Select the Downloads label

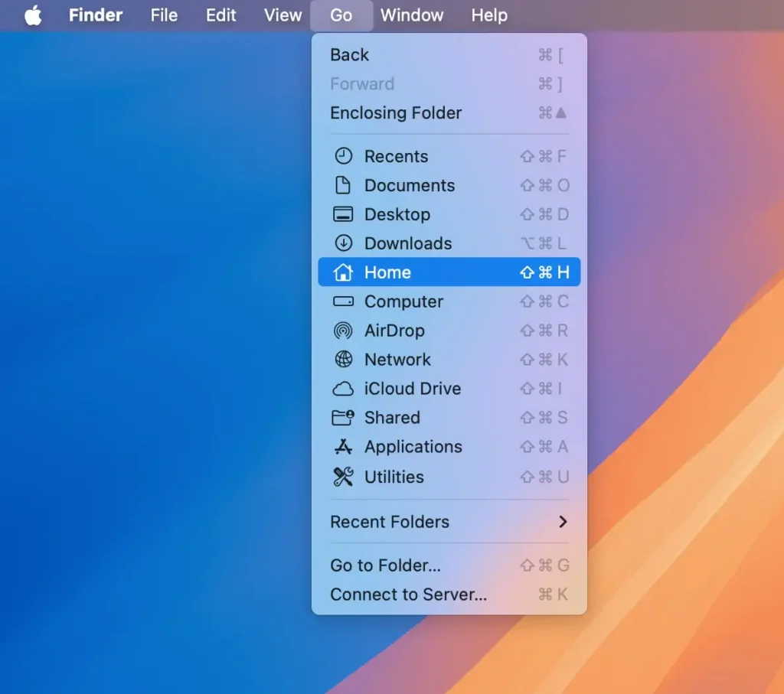408,243
